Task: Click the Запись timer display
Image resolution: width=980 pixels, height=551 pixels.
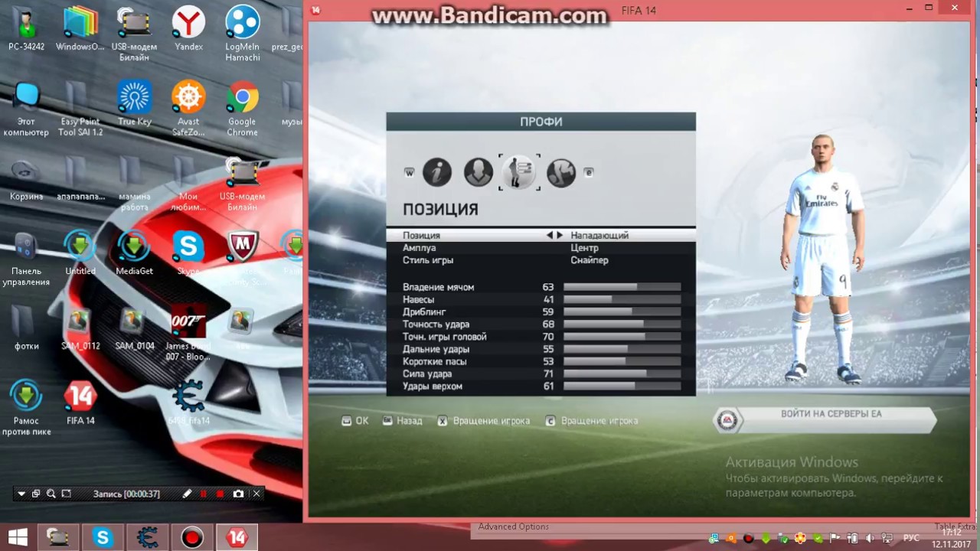Action: [126, 494]
